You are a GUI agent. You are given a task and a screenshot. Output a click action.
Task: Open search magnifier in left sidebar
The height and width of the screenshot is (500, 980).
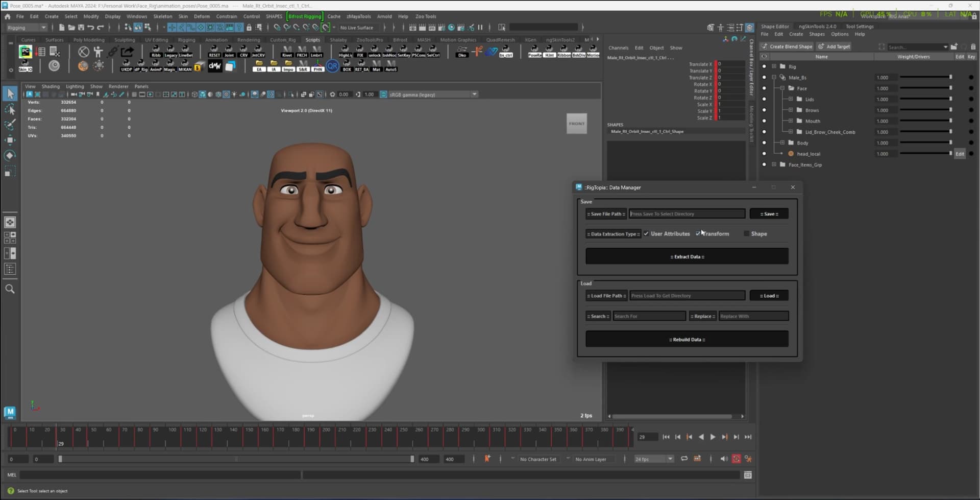[10, 289]
